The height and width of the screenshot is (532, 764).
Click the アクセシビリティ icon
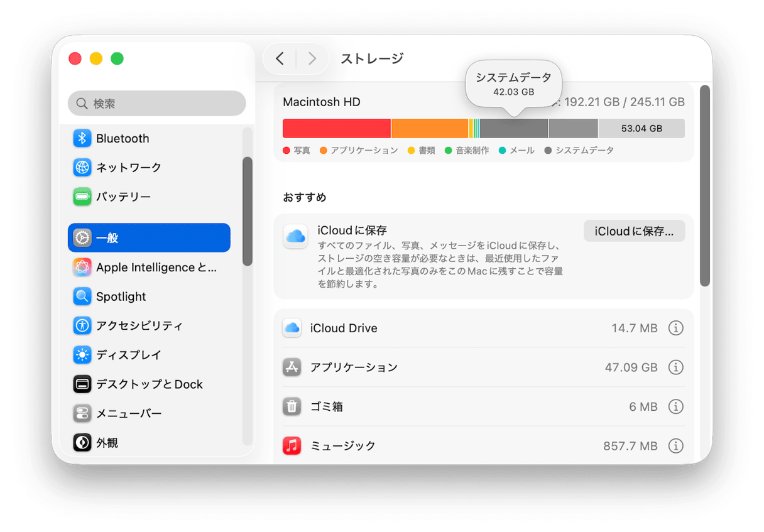[x=82, y=325]
